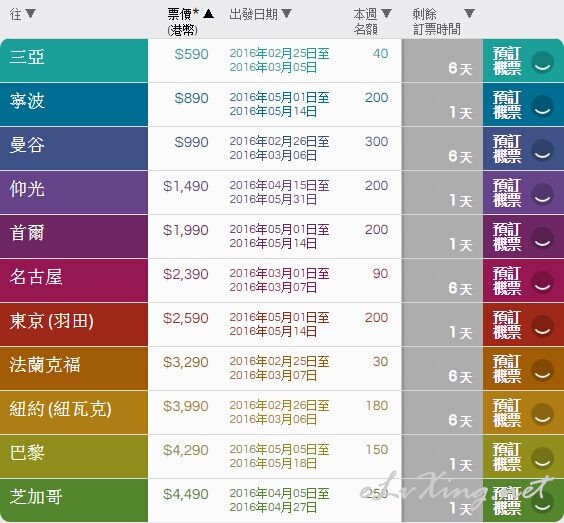Open the 首爾 destination row
The height and width of the screenshot is (523, 564).
coord(74,236)
